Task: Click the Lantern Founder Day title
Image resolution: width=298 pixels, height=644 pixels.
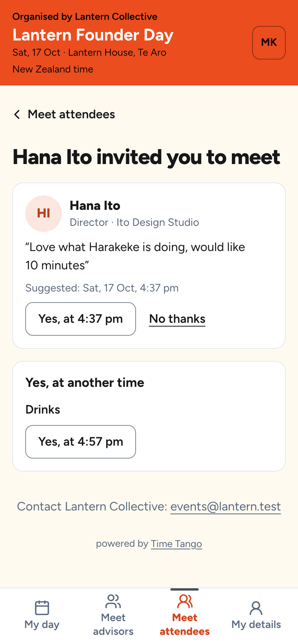Action: [93, 35]
